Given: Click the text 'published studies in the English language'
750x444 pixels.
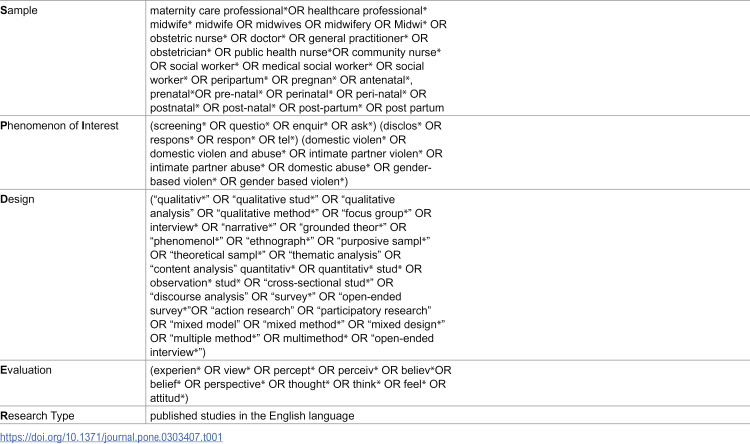Looking at the screenshot, I should click(x=252, y=416).
